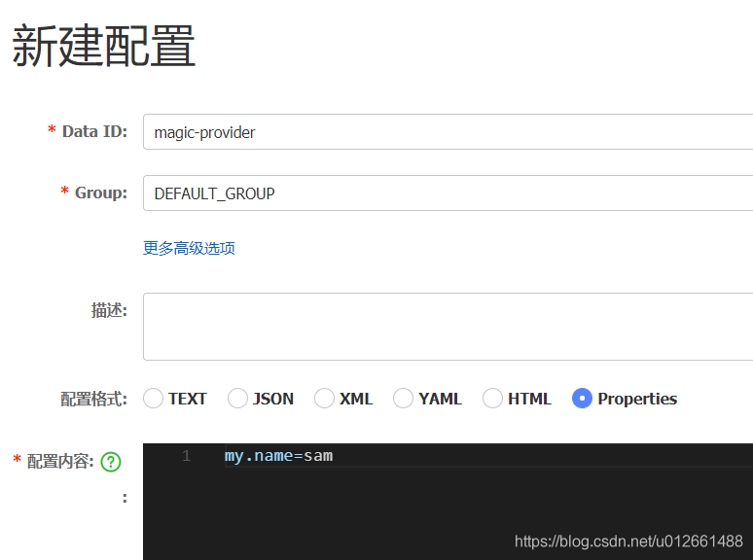Choose the XML format option

pyautogui.click(x=324, y=399)
